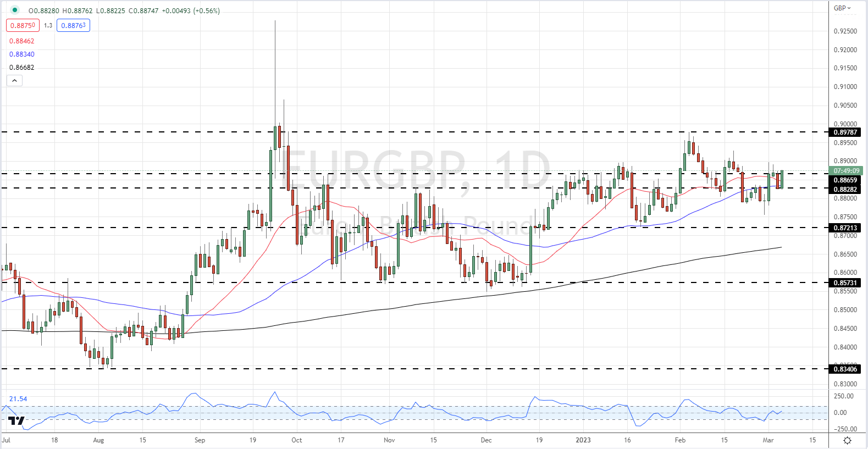This screenshot has height=449, width=868.
Task: Click the 0.88282 price level label
Action: point(845,190)
